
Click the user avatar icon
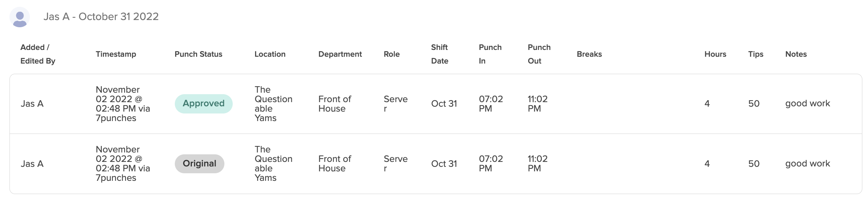[x=20, y=17]
